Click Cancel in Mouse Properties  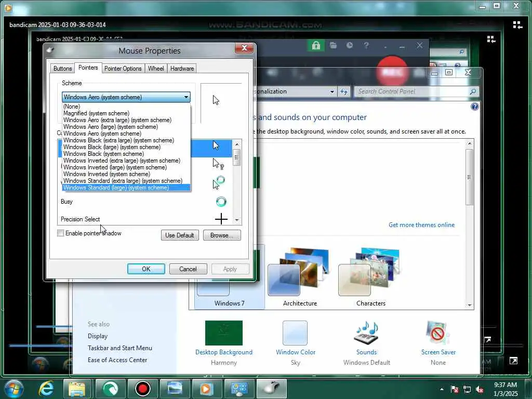(188, 269)
